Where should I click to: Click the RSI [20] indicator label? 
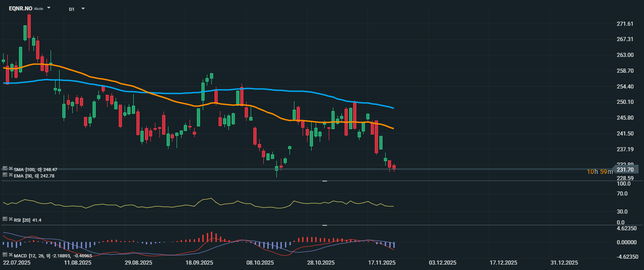(23, 220)
